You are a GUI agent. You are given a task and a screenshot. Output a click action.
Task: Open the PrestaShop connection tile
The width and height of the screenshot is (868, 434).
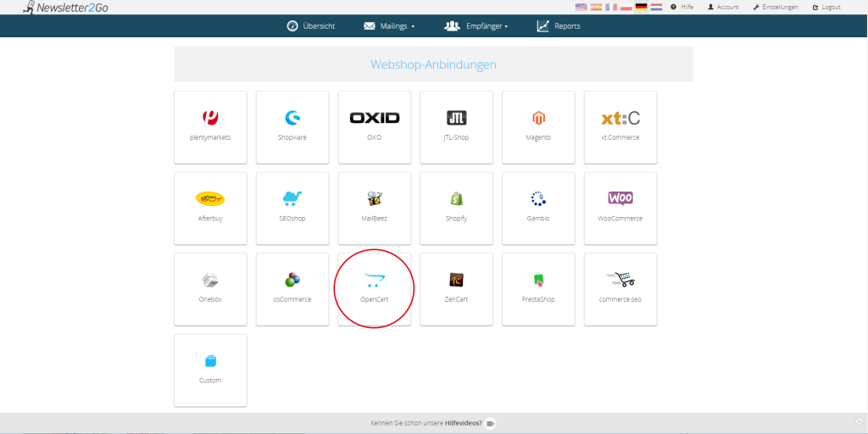click(x=538, y=289)
